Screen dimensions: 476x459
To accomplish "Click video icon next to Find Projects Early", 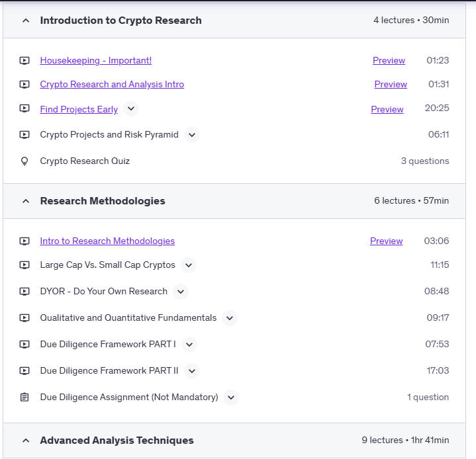I will pyautogui.click(x=24, y=109).
